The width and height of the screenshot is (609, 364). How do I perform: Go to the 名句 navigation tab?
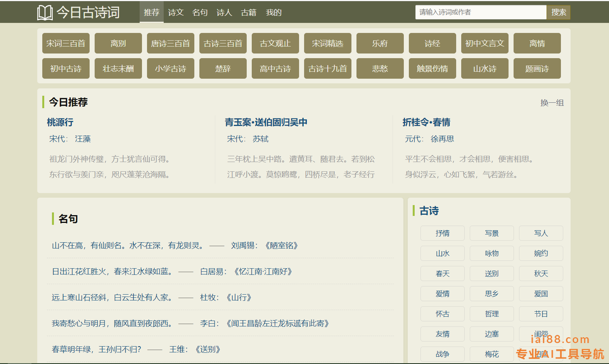pos(200,12)
